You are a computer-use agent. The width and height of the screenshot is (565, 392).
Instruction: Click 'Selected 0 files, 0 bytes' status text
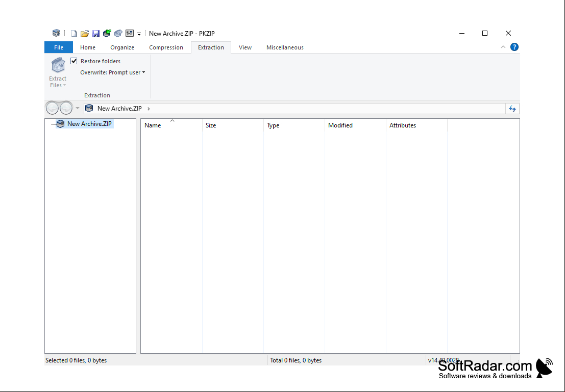pyautogui.click(x=76, y=360)
